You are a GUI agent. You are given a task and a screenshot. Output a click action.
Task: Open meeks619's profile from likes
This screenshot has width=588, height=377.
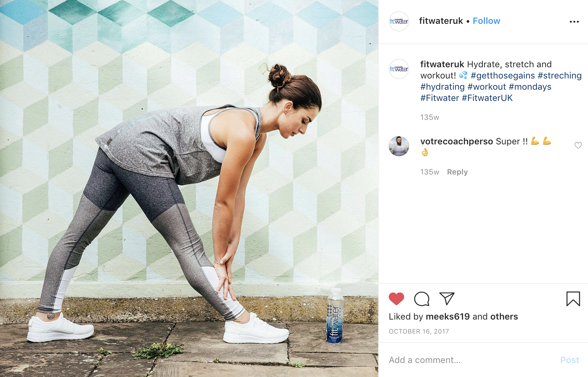[x=448, y=317]
